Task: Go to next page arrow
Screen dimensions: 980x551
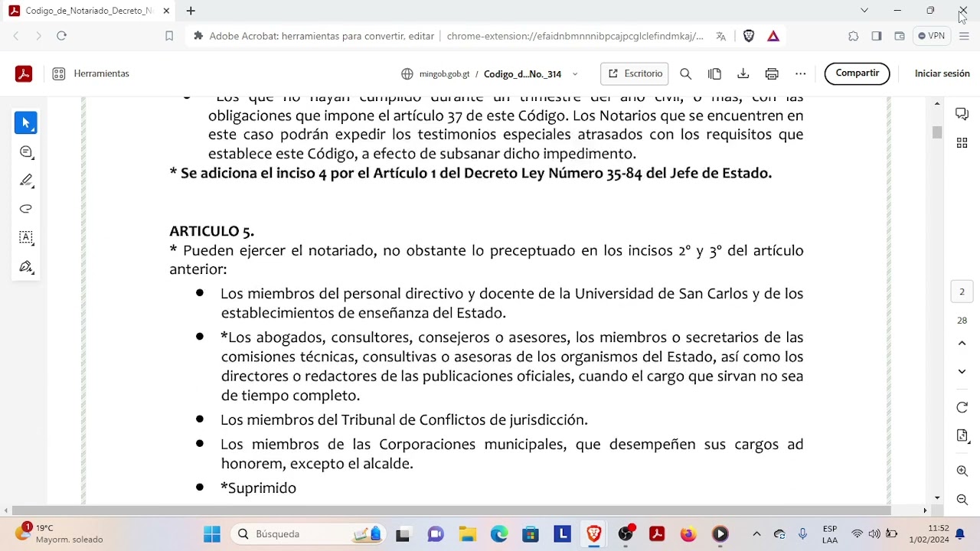Action: tap(962, 372)
